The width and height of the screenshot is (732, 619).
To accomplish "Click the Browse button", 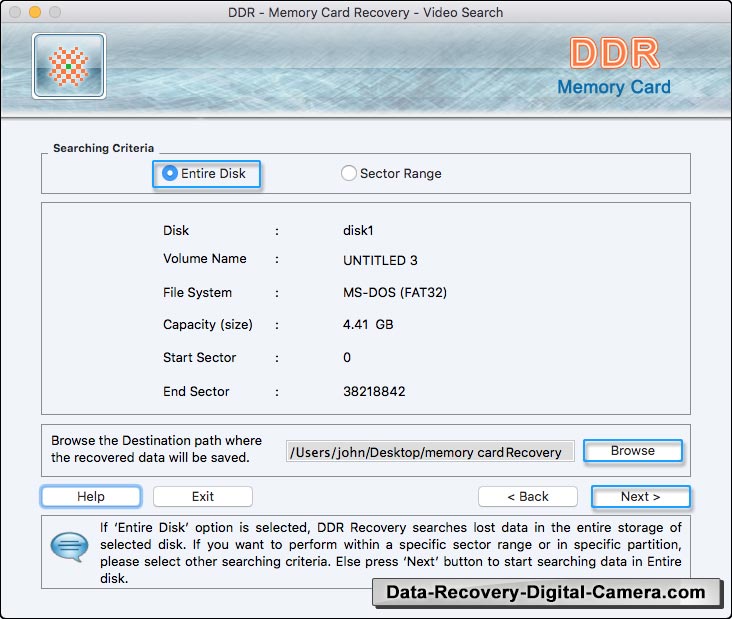I will (x=633, y=450).
